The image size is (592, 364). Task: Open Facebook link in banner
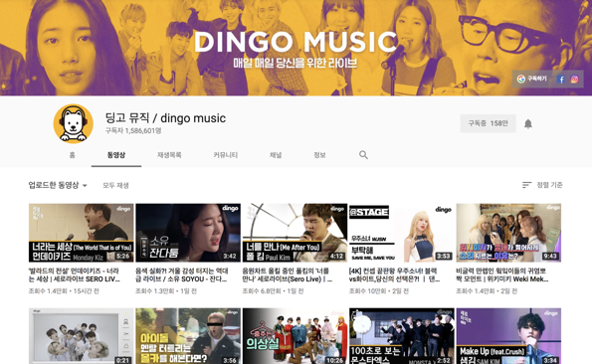[561, 80]
